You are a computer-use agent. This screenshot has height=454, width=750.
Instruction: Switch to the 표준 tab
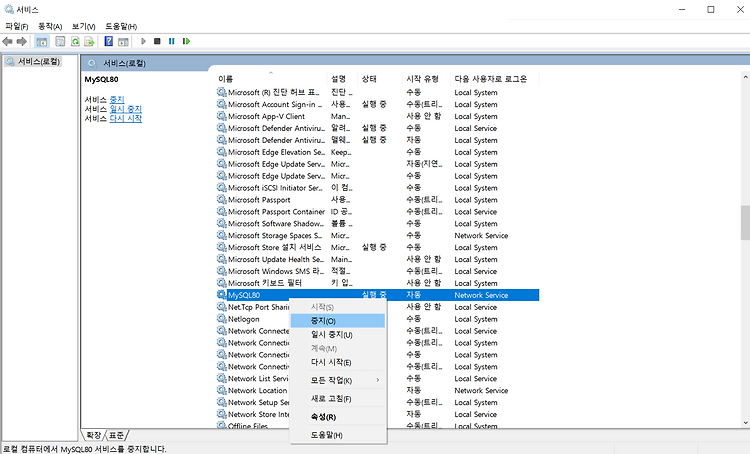point(116,435)
